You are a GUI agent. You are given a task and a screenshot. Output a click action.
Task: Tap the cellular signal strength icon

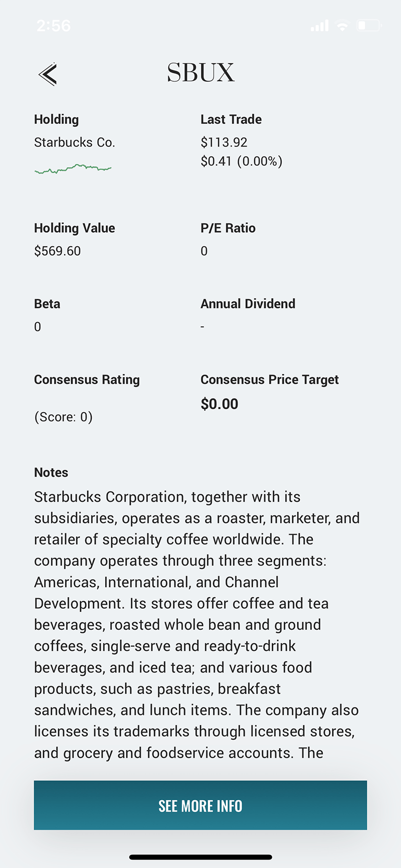pyautogui.click(x=319, y=26)
